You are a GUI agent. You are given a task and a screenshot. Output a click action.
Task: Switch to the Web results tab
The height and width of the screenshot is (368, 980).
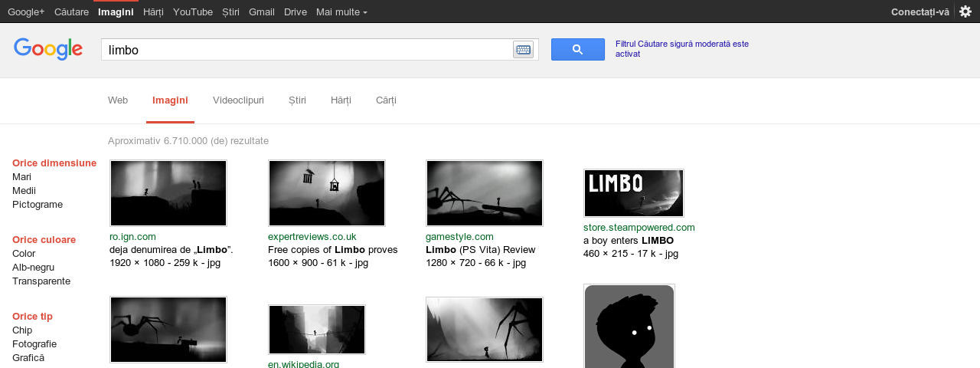click(x=118, y=100)
